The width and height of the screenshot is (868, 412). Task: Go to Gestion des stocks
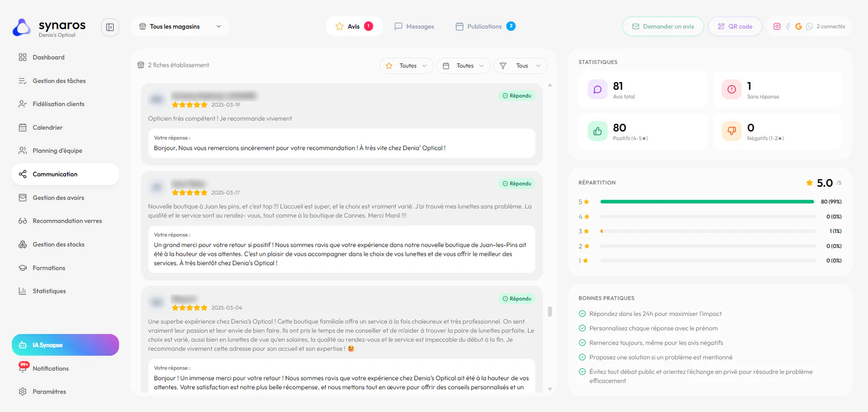(65, 244)
